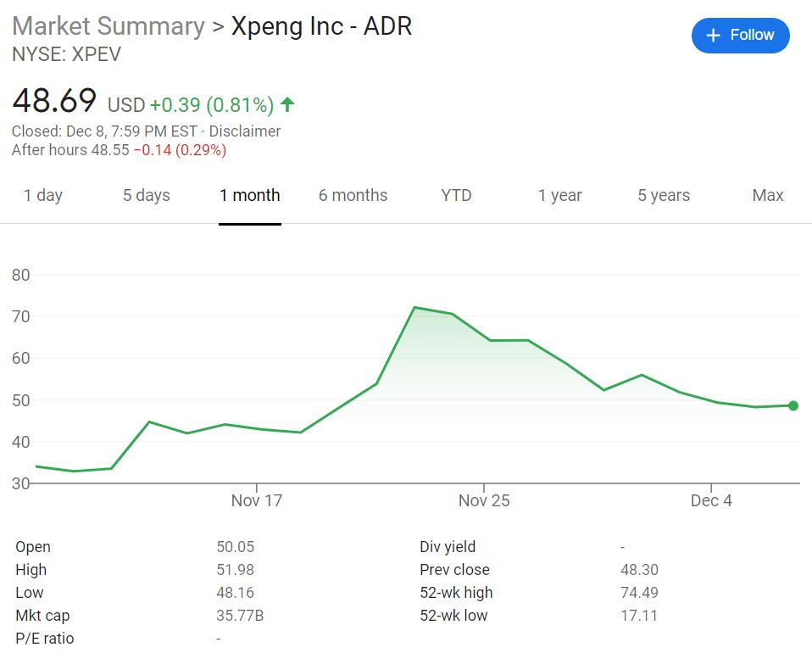The image size is (812, 653).
Task: Click the chart peak near 72
Action: [414, 307]
